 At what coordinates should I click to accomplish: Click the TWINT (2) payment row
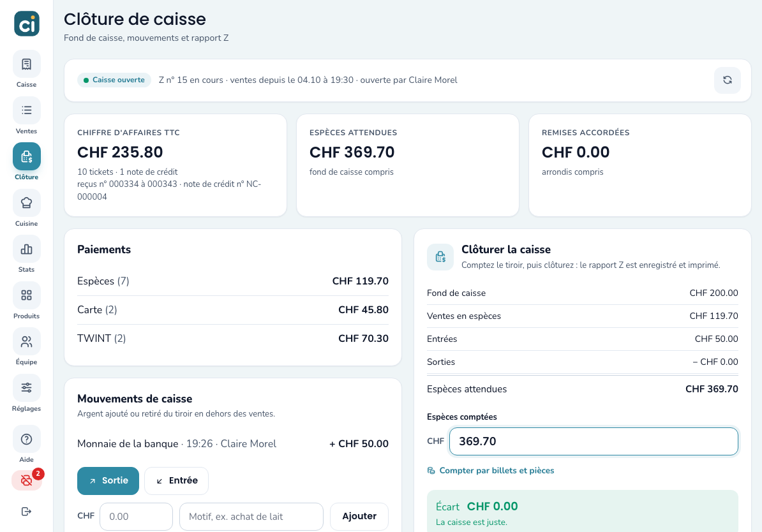pyautogui.click(x=233, y=338)
